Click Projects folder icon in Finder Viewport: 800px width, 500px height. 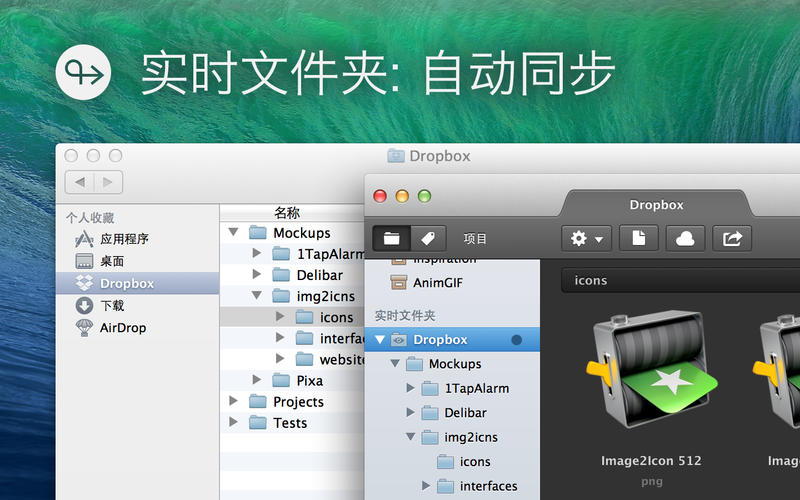[x=258, y=402]
